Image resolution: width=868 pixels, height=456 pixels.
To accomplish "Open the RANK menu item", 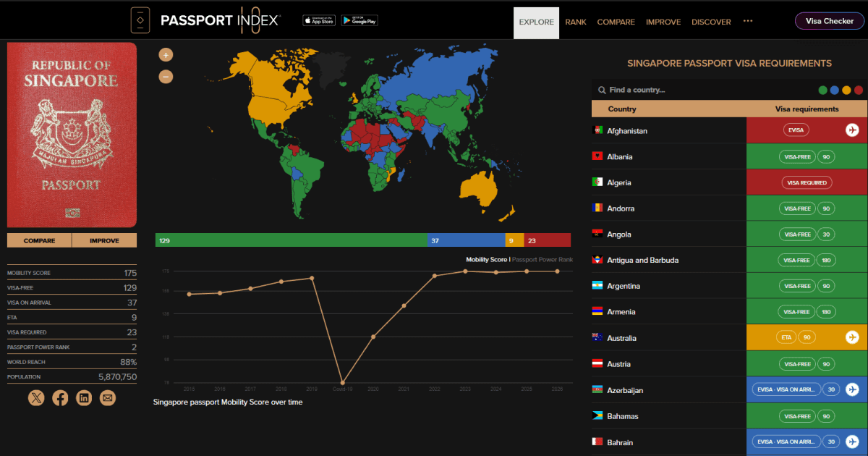I will (x=576, y=22).
